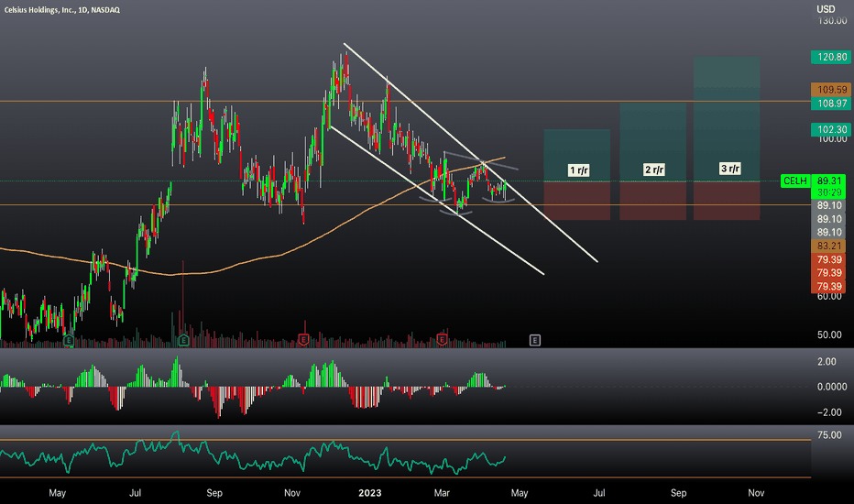Click the 102.30 target price label
Viewport: 854px width, 504px height.
pos(831,129)
